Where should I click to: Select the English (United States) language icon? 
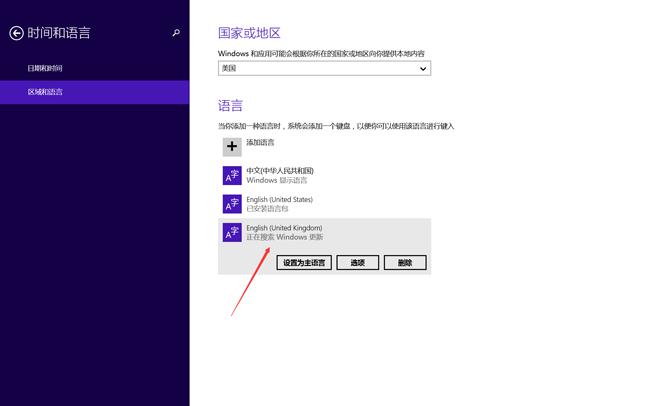point(232,204)
